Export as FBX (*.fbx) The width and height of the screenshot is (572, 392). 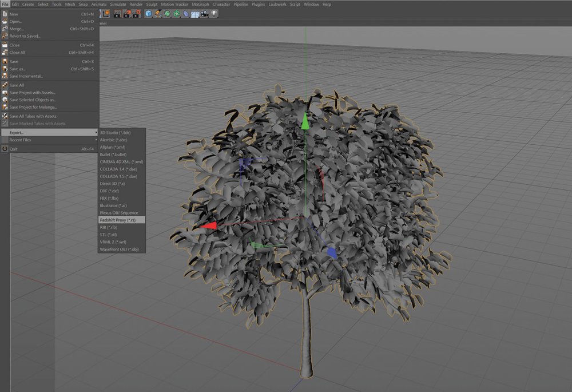(122, 199)
